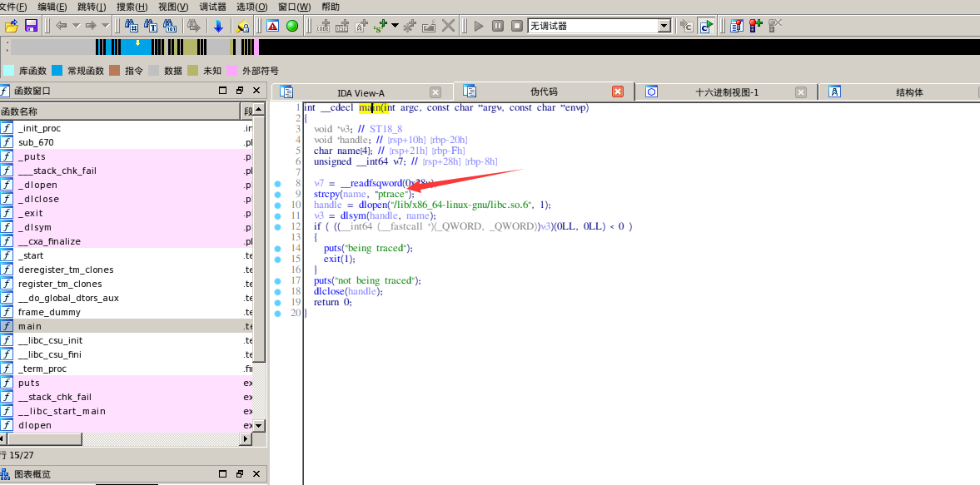Click the blue down arrow toolbar icon
Viewport: 980px width, 485px height.
[218, 26]
